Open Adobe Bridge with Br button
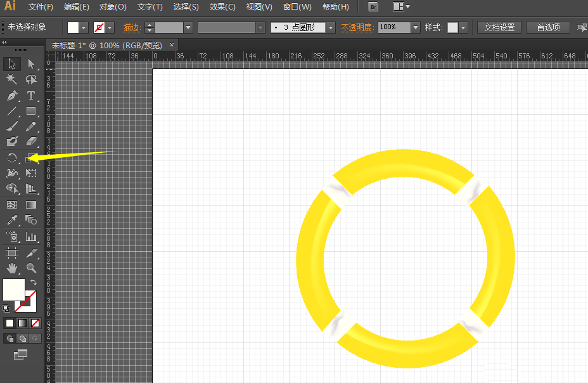Screen dimensions: 588x383 click(373, 7)
